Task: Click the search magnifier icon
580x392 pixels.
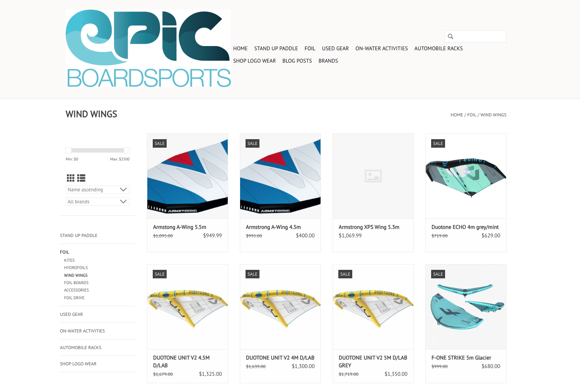Action: pos(450,36)
